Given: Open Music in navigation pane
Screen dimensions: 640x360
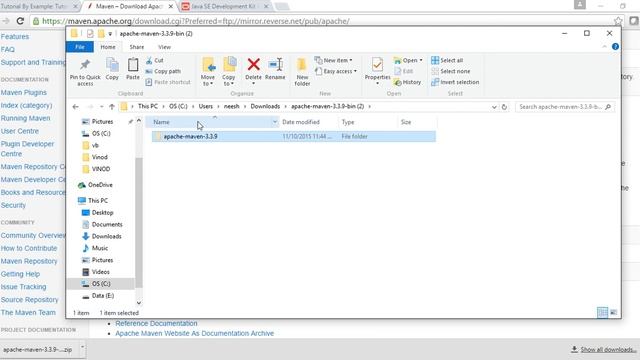Looking at the screenshot, I should click(100, 248).
